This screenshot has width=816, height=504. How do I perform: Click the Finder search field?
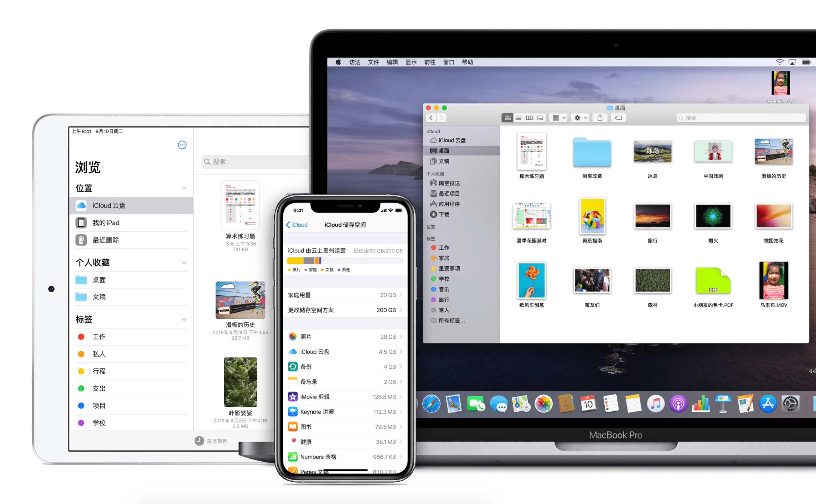tap(741, 118)
